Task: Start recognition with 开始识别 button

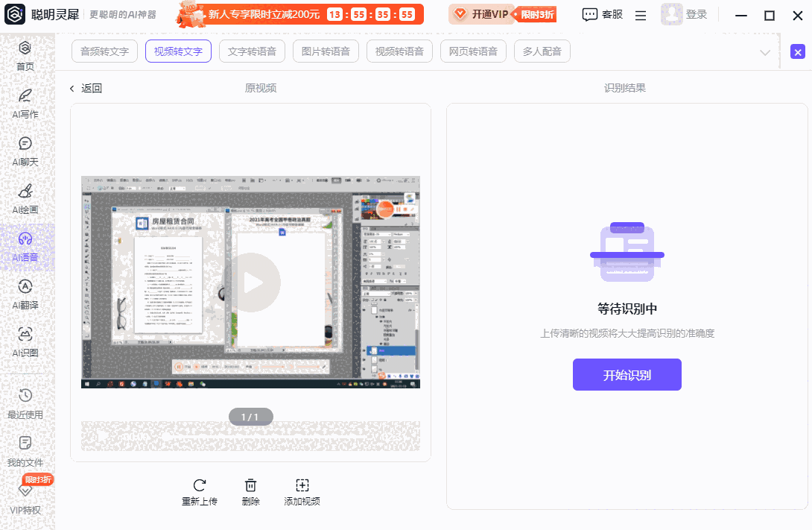Action: [x=627, y=374]
